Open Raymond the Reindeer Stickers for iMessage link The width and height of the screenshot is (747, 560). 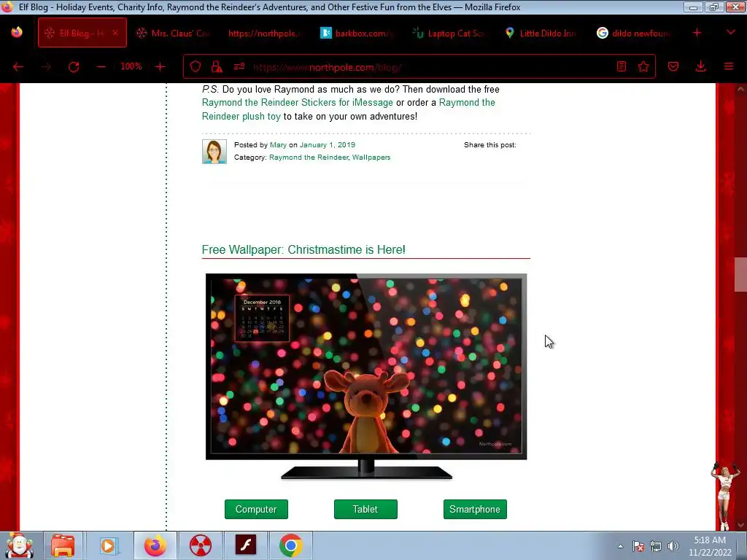pyautogui.click(x=298, y=102)
